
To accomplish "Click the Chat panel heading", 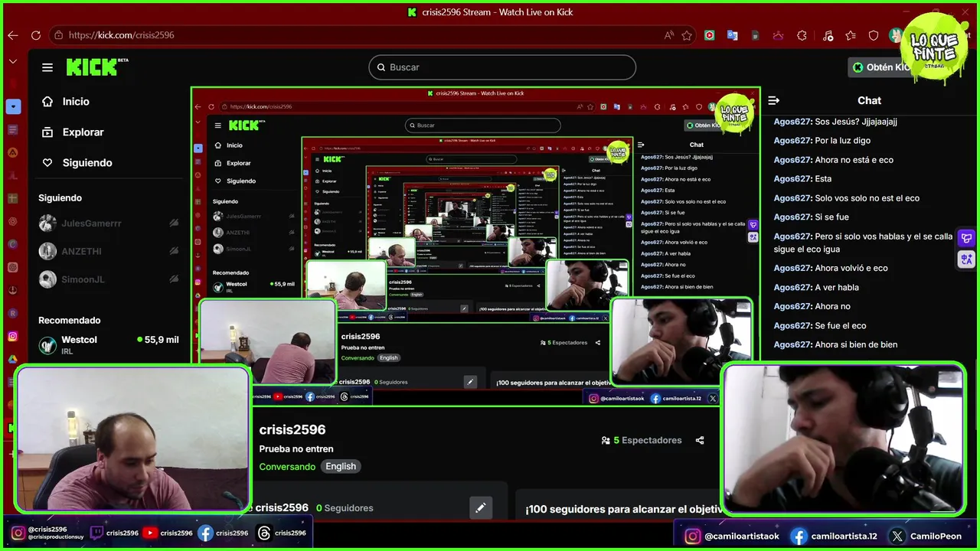I will click(x=869, y=100).
